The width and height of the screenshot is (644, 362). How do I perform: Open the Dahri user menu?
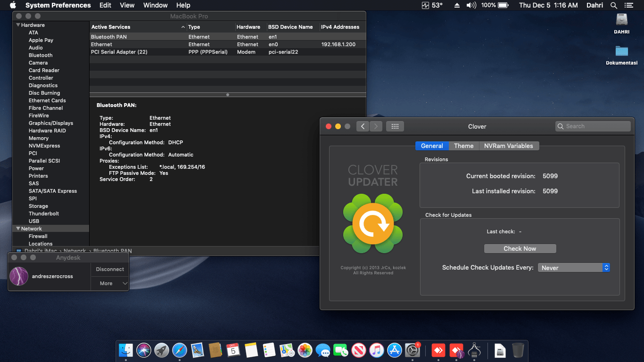[594, 5]
